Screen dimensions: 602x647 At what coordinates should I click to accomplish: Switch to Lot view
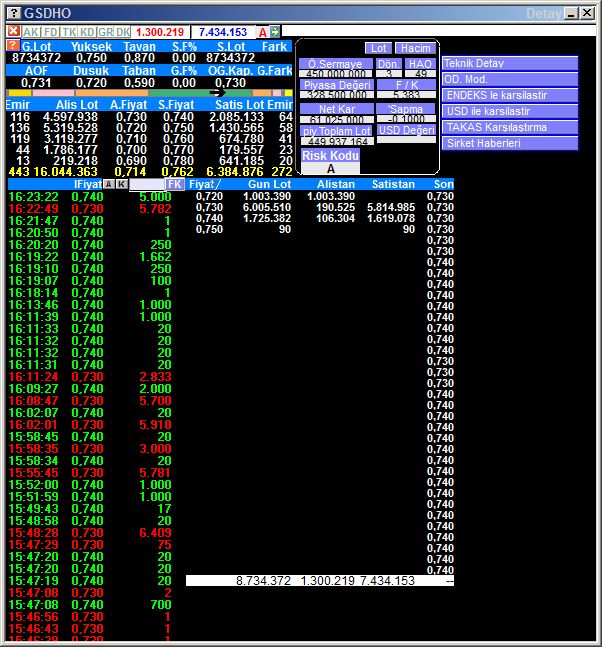378,48
